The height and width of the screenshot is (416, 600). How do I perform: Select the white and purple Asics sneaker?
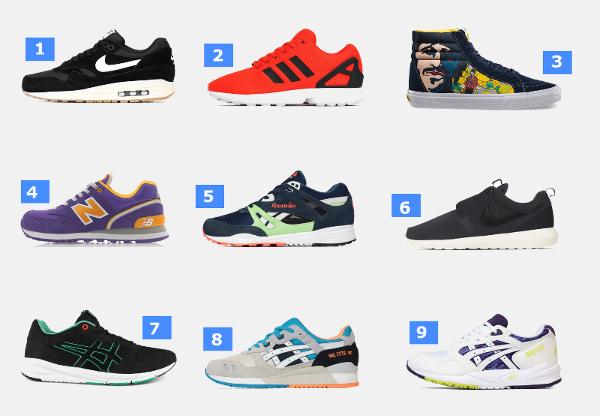coord(484,351)
